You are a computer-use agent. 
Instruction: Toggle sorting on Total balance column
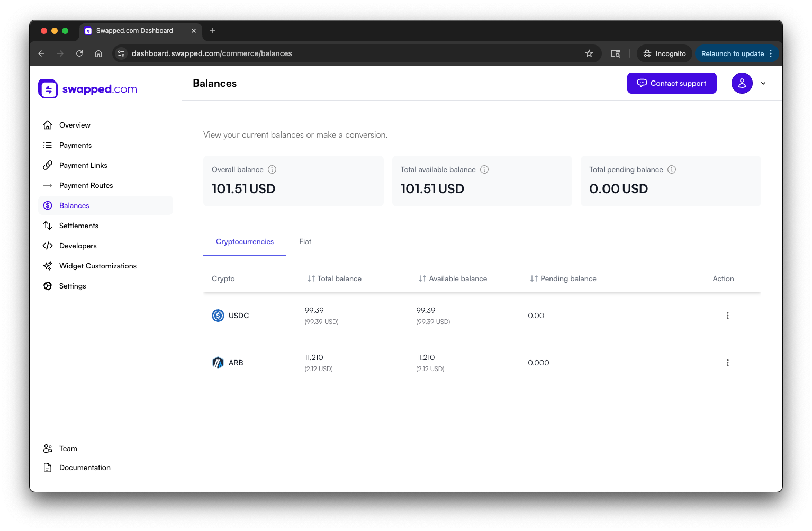[310, 278]
